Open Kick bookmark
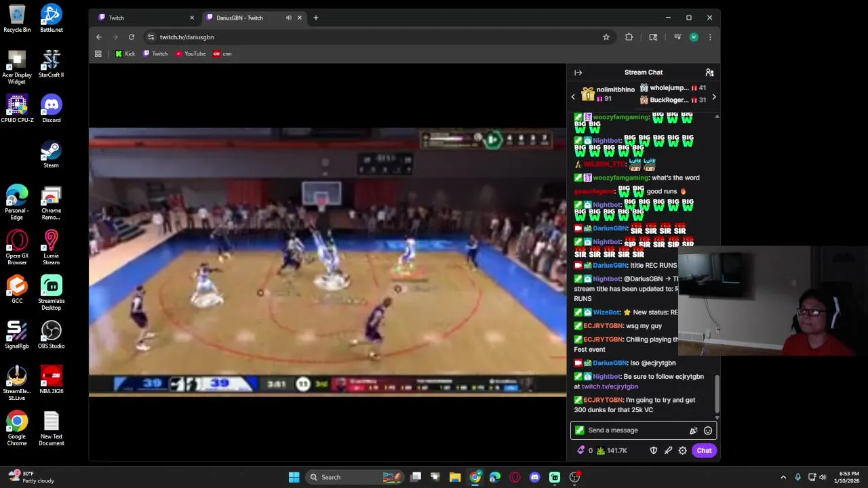This screenshot has width=868, height=488. tap(125, 54)
